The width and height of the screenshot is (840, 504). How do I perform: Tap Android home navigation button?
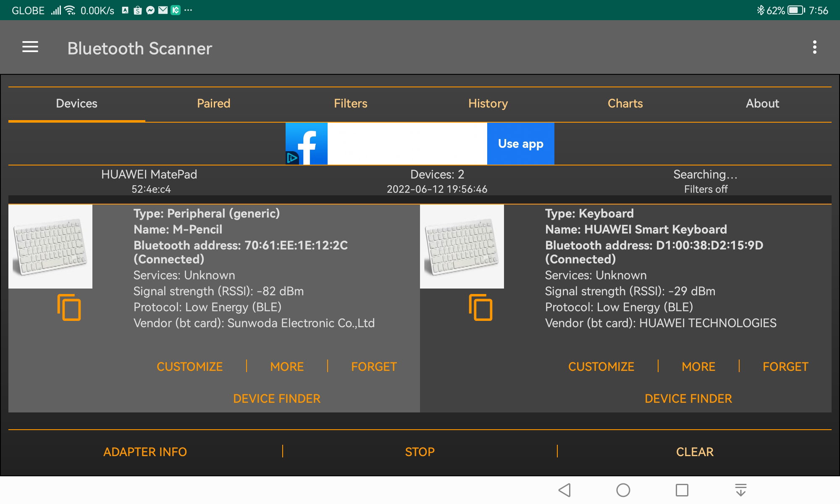623,490
